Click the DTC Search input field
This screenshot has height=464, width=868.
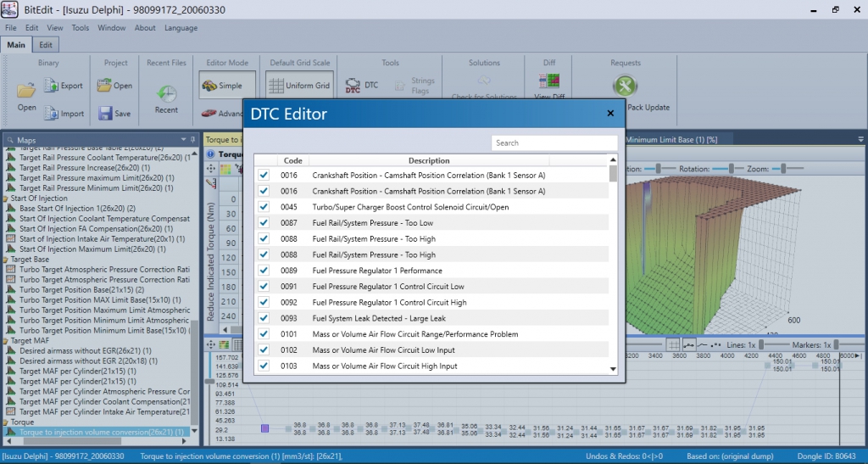[554, 143]
